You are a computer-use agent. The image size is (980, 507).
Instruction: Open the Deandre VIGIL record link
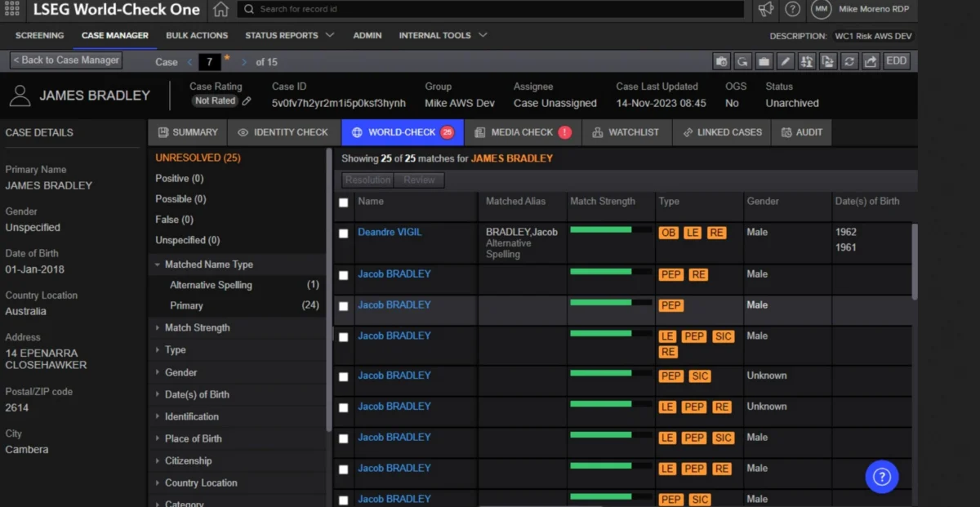(x=390, y=233)
